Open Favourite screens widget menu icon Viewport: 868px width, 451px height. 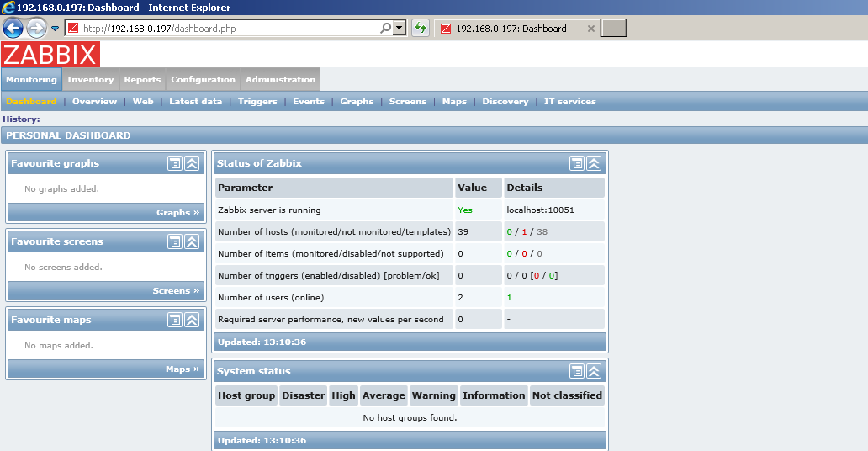click(175, 241)
